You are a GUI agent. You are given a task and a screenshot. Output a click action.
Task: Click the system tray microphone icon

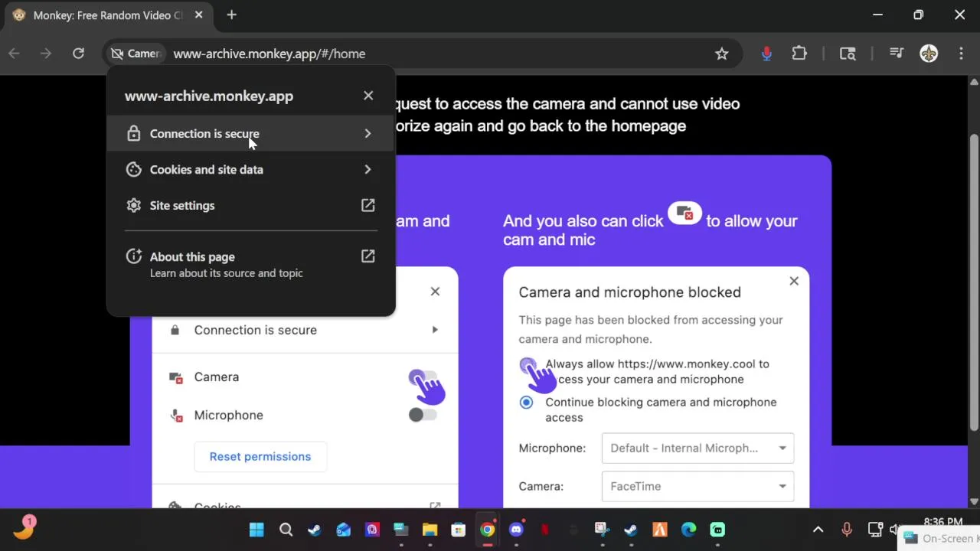click(847, 530)
